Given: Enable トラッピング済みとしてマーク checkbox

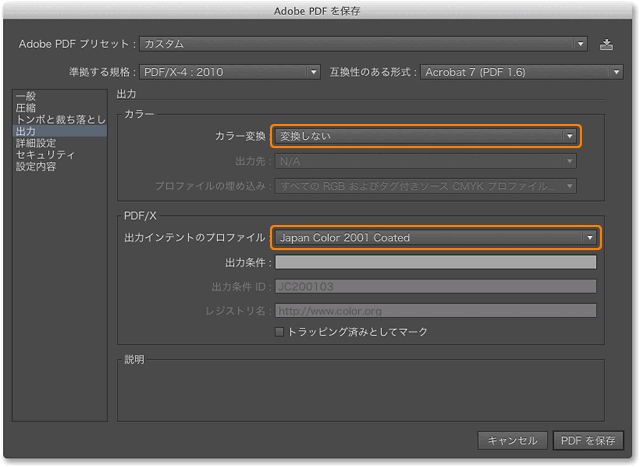Looking at the screenshot, I should point(280,332).
